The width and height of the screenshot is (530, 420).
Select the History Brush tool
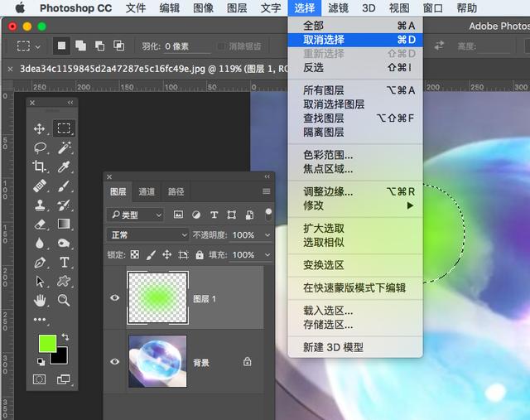[x=64, y=205]
